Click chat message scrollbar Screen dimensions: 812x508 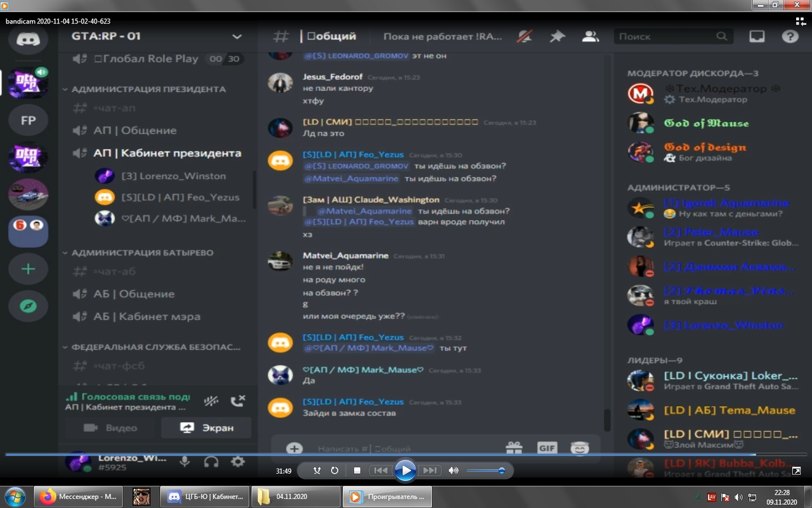coord(607,420)
